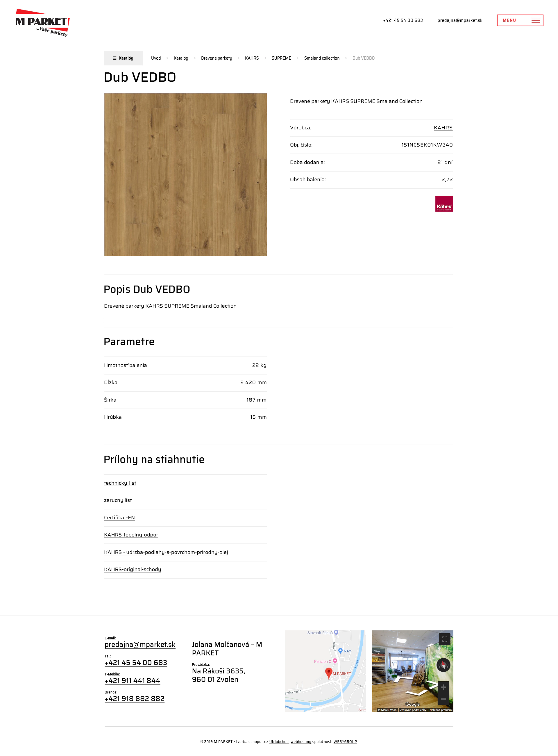Viewport: 558px width, 756px height.
Task: Click the KÄHRS manufacturer link
Action: [x=443, y=128]
